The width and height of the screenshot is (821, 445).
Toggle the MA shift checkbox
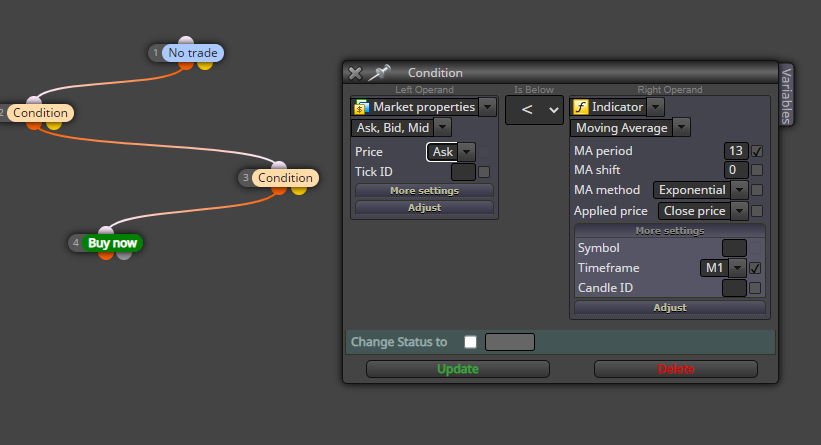(x=757, y=170)
